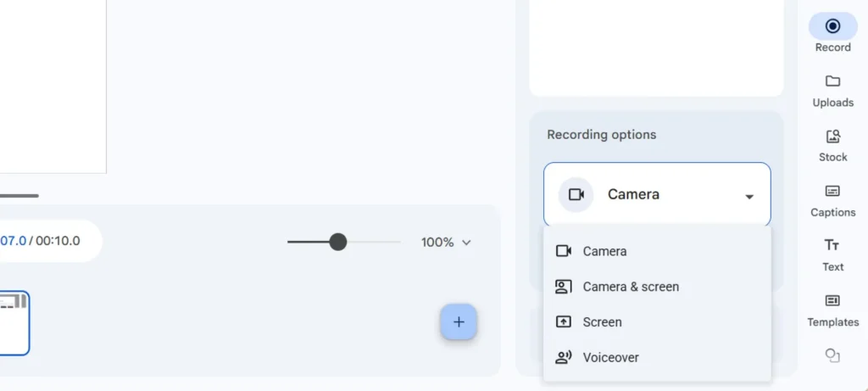Open the Uploads folder panel
Screen dimensions: 868x391
click(x=832, y=89)
